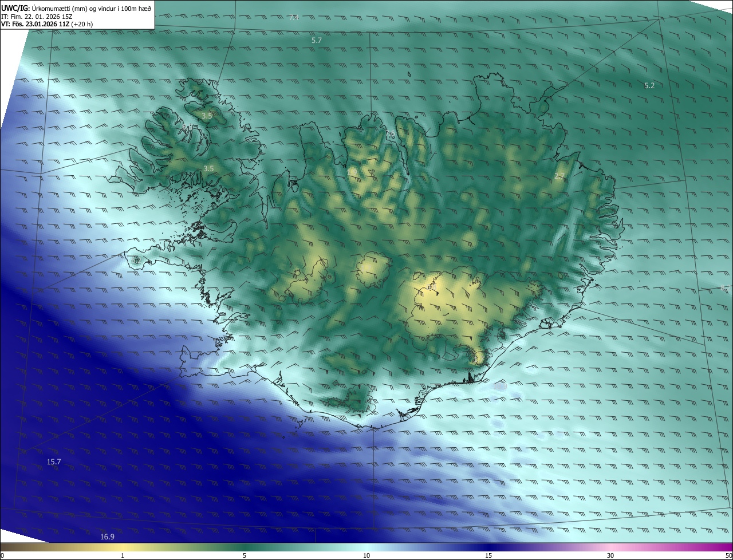
Task: Click the '15.7' value label over the ocean
Action: tap(54, 462)
